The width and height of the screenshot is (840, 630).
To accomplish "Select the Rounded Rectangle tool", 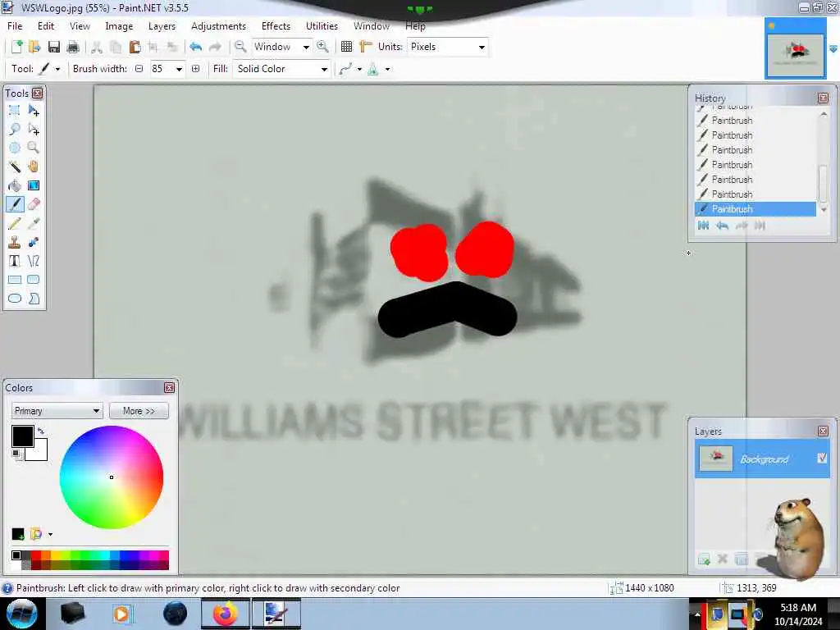I will click(x=33, y=280).
